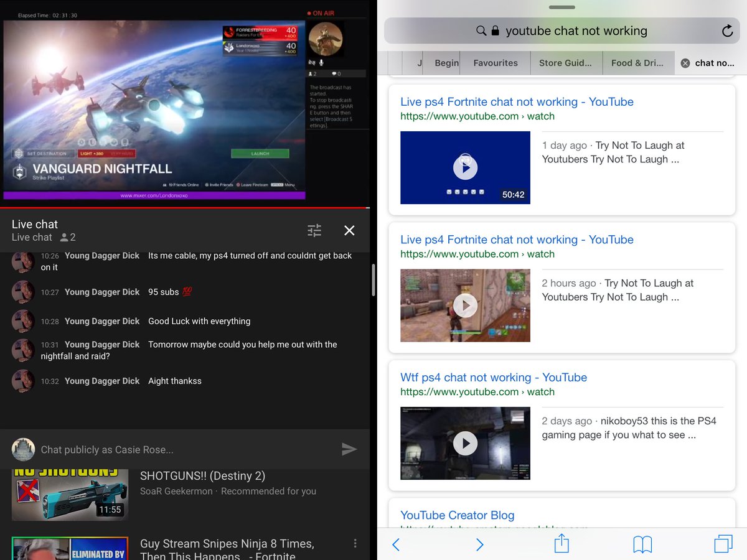Screen dimensions: 747x560
Task: Tap avatar on 'Good Luck with everything' message
Action: 23,321
